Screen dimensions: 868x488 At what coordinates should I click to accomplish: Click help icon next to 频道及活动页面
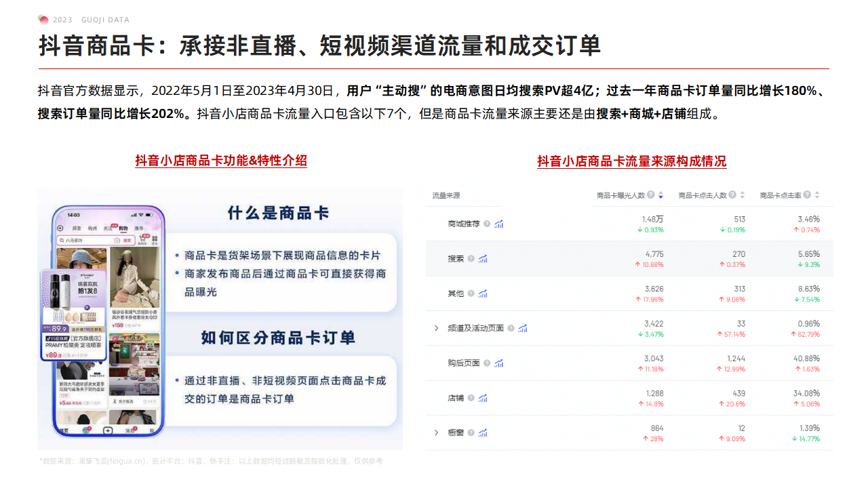[511, 328]
